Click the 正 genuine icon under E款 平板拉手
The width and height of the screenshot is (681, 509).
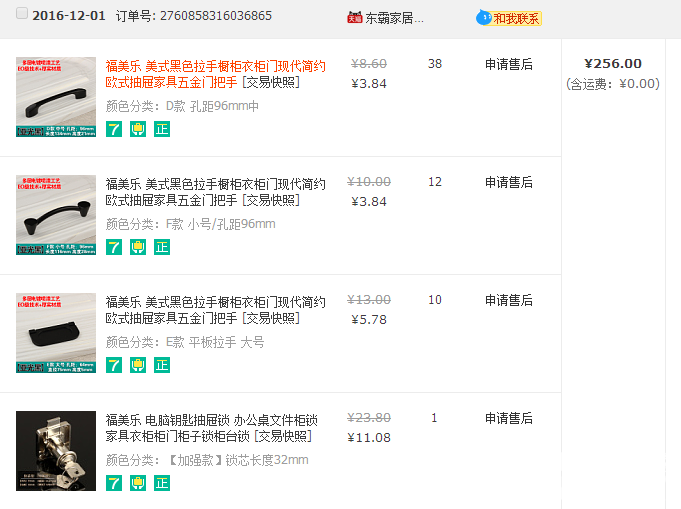[x=162, y=365]
